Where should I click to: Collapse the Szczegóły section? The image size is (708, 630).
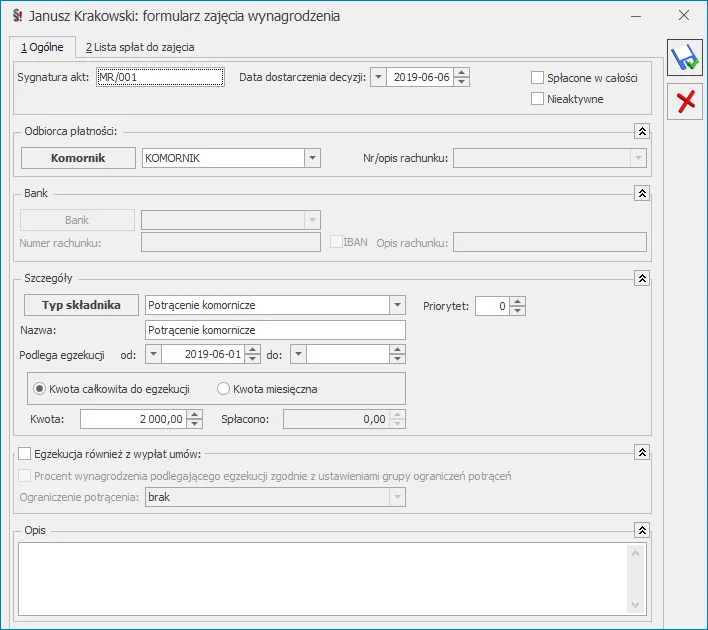[x=642, y=278]
